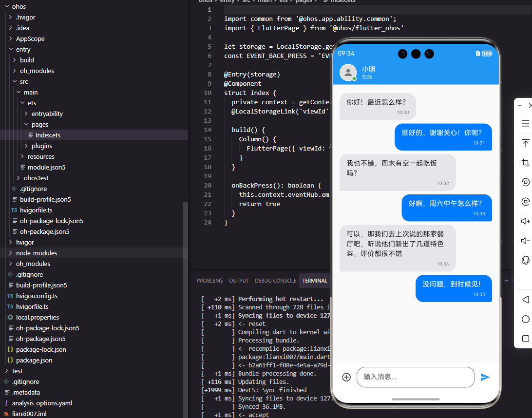Expand the build folder

click(15, 60)
